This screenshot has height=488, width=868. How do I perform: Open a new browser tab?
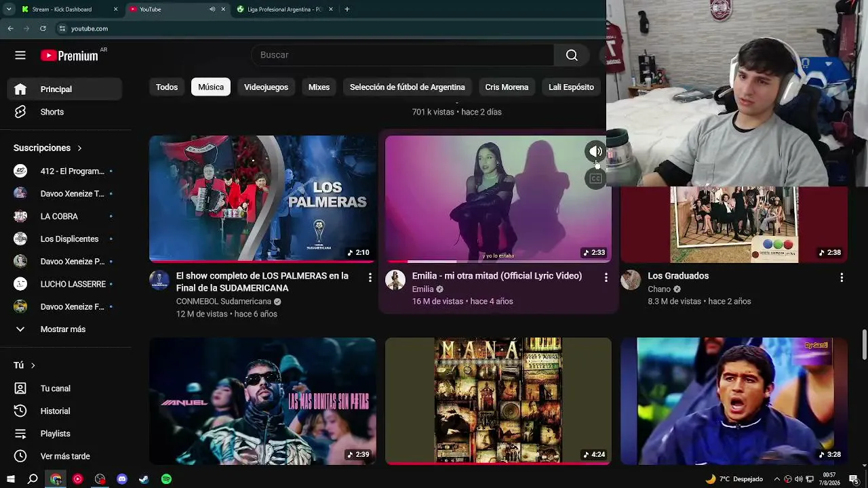347,9
